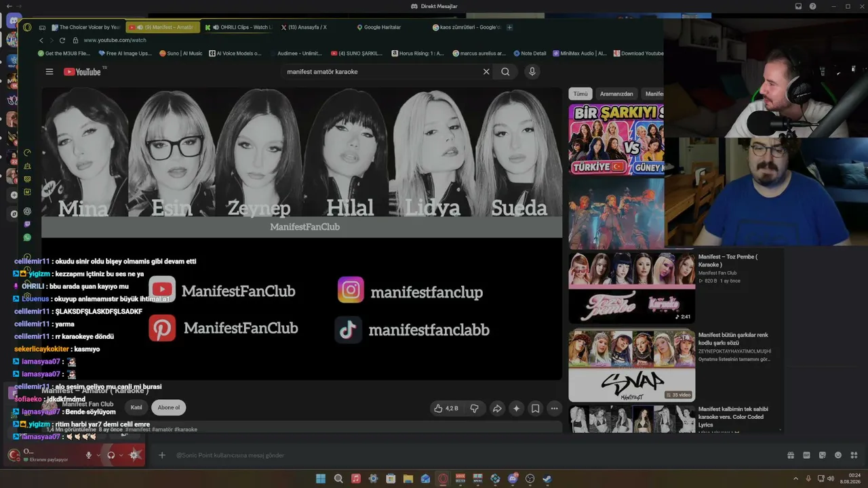The width and height of the screenshot is (868, 488).
Task: Open the video's three-dot more actions menu
Action: pos(554,408)
